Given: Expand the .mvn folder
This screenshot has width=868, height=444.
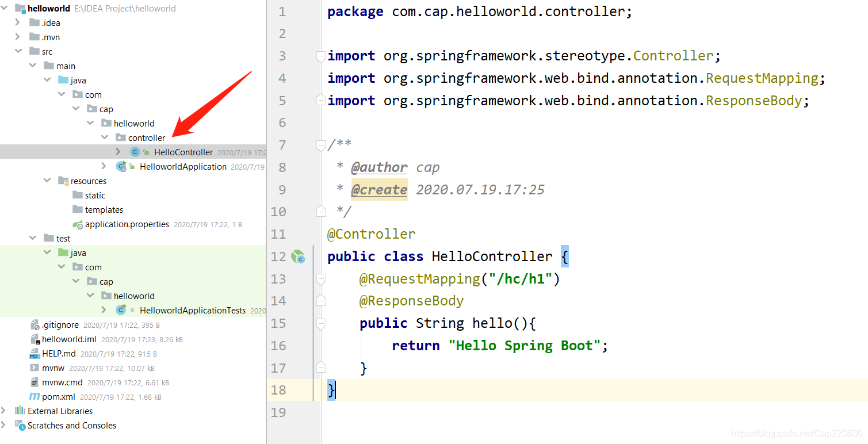Looking at the screenshot, I should click(x=18, y=37).
